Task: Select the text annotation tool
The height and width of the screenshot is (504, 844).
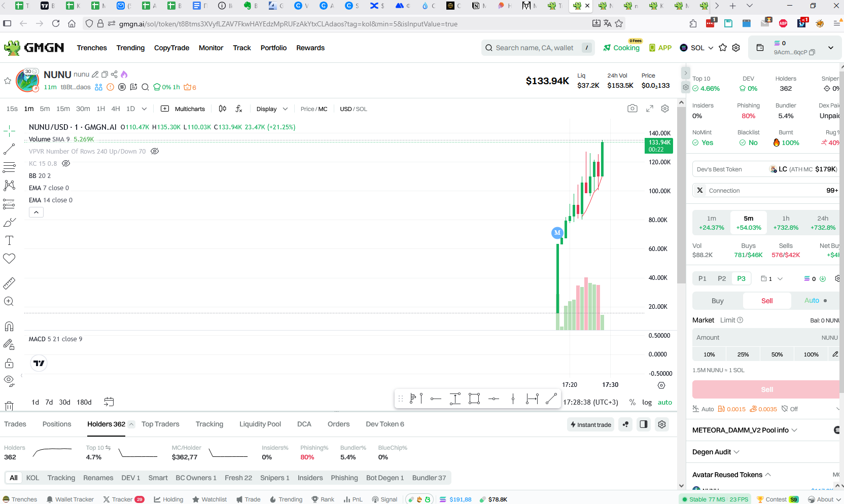Action: [9, 240]
